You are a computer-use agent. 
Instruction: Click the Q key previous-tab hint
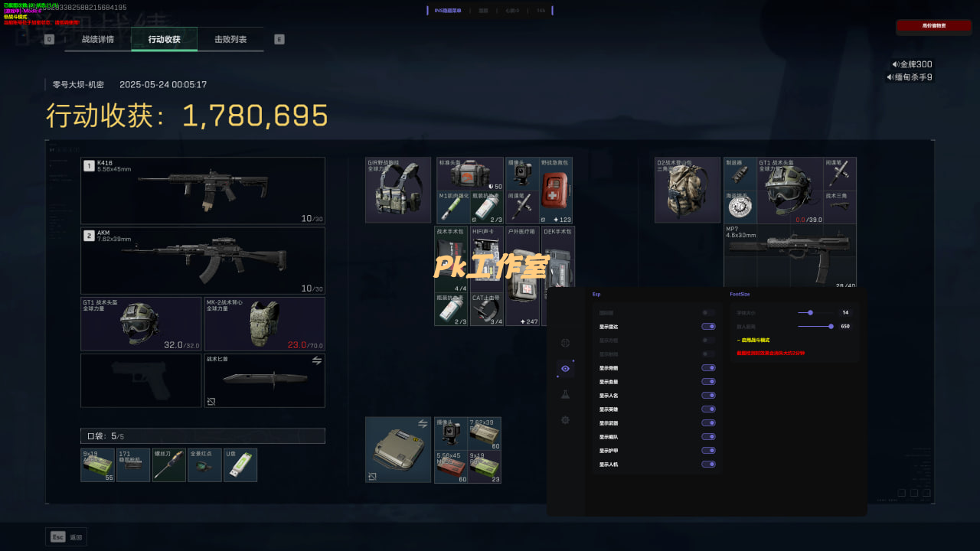tap(49, 39)
